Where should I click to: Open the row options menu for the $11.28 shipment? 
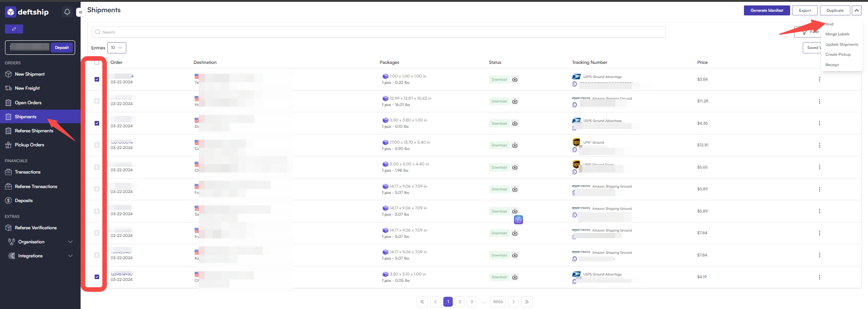click(820, 101)
